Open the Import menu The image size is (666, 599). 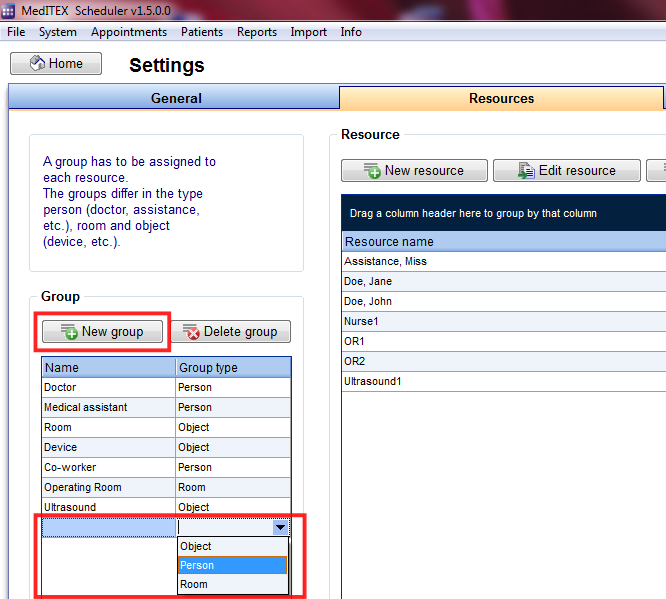[x=308, y=32]
